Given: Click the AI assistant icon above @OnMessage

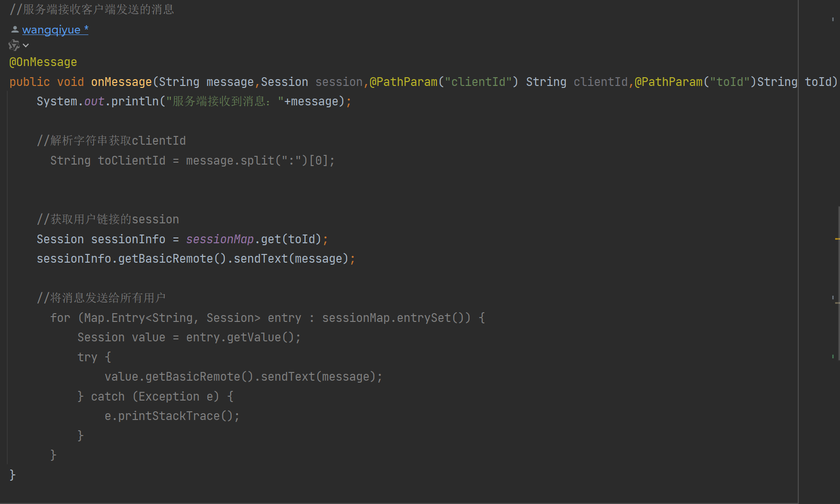Looking at the screenshot, I should pos(14,46).
